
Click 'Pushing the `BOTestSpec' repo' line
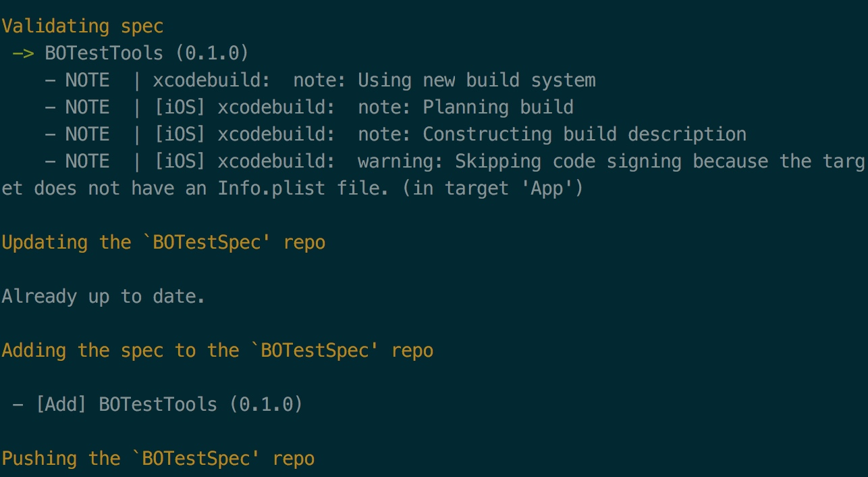coord(158,459)
